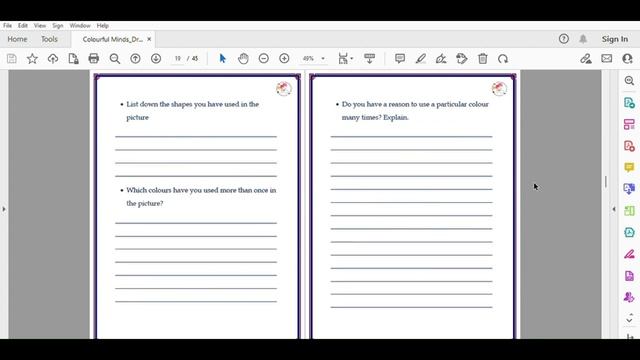The image size is (640, 360).
Task: Click 'List down the shapes' question text
Action: 192,111
